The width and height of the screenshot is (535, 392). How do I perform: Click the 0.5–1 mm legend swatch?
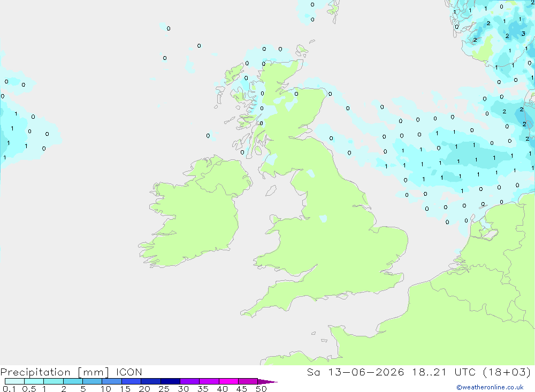tap(34, 381)
